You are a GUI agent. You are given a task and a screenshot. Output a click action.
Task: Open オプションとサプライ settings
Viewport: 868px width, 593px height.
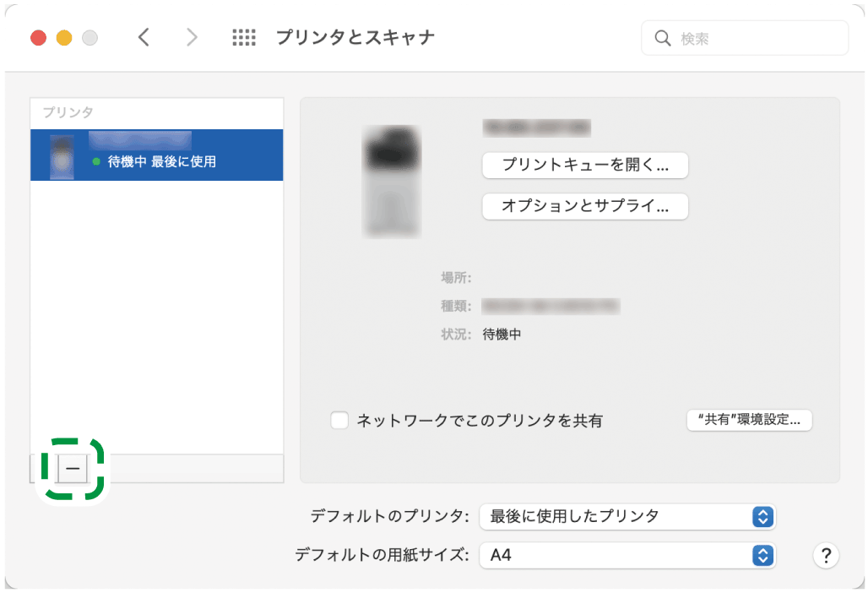584,207
